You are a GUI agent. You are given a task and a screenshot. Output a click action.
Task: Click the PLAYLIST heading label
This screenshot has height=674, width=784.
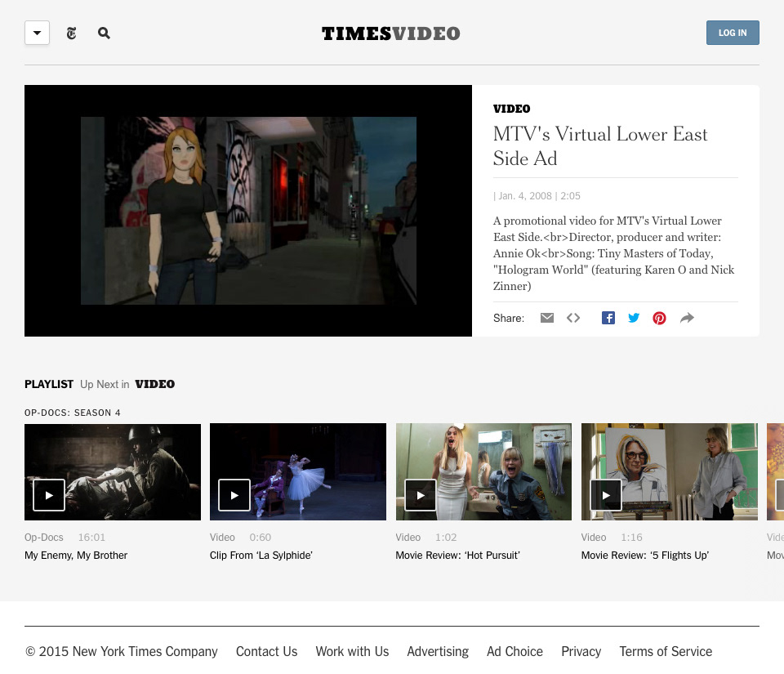pyautogui.click(x=49, y=384)
